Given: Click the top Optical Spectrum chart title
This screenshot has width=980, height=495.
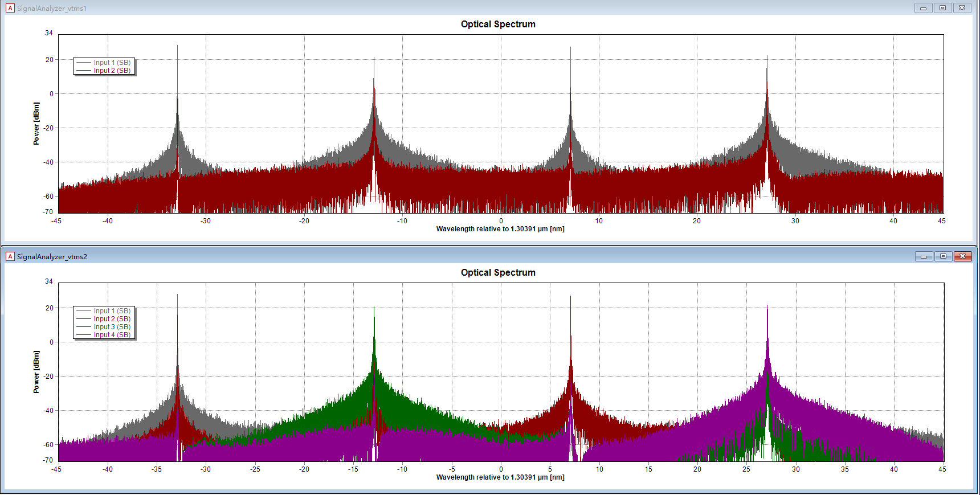Looking at the screenshot, I should pyautogui.click(x=498, y=24).
